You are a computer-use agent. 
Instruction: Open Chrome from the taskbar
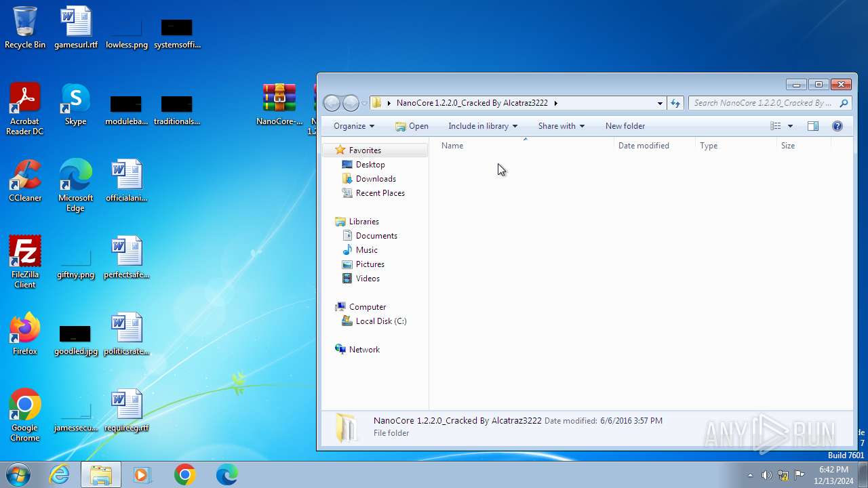click(x=184, y=475)
